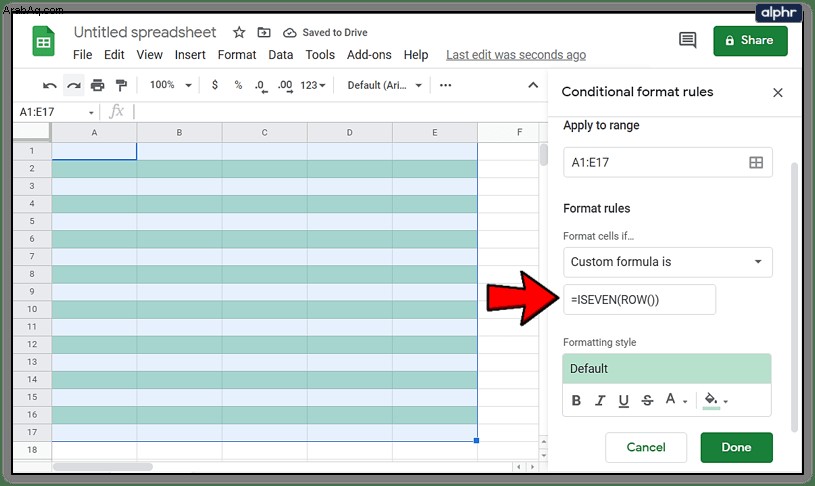Open the Insert menu
Viewport: 815px width, 486px height.
tap(190, 55)
